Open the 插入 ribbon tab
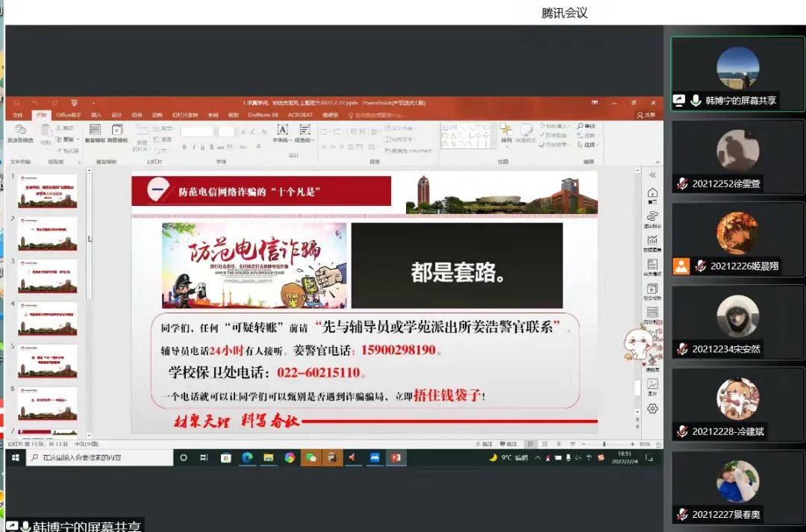Screen dimensions: 806x532 coord(96,115)
